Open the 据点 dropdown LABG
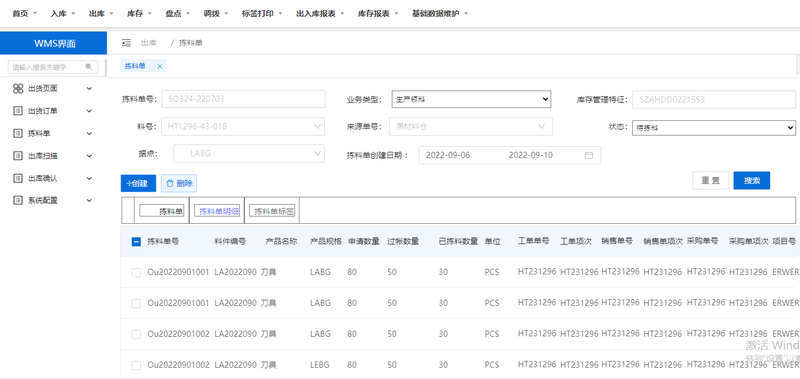Image resolution: width=800 pixels, height=379 pixels. (249, 154)
